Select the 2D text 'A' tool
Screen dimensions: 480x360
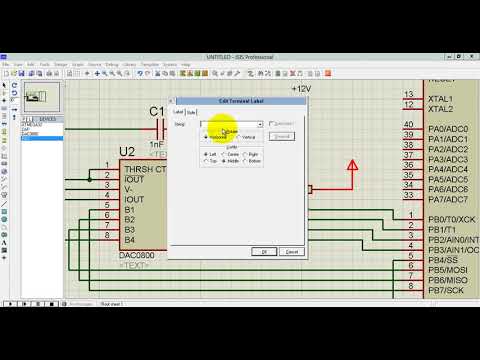tap(4, 242)
